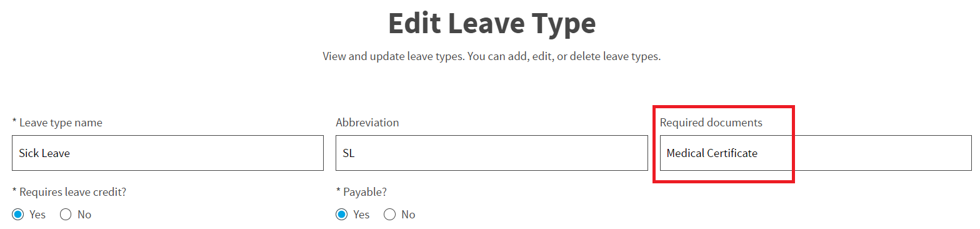Click the 'Required documents' field label
980x229 pixels.
711,123
